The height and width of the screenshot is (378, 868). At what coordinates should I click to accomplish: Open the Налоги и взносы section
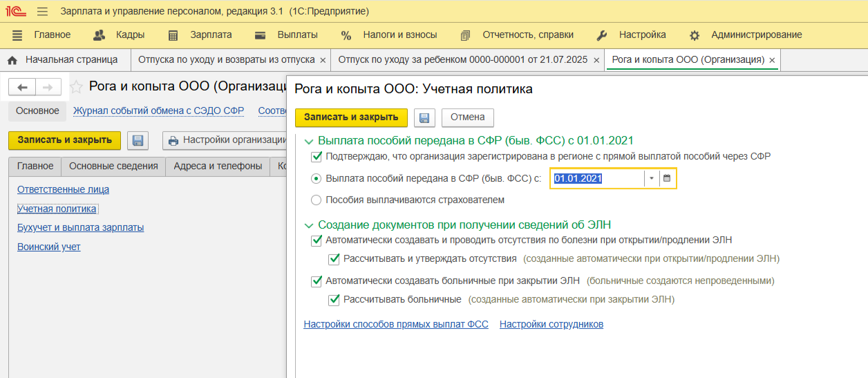click(400, 35)
